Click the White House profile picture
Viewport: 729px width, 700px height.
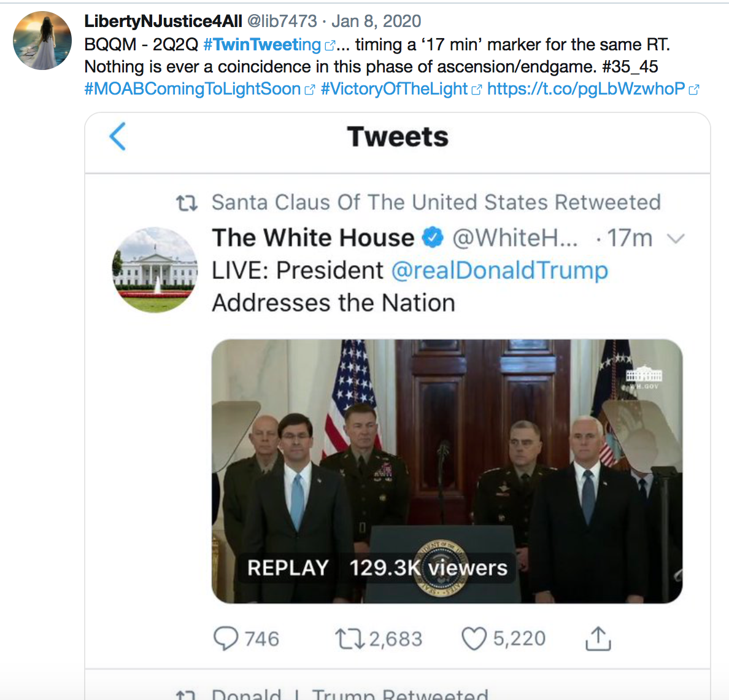[x=155, y=270]
